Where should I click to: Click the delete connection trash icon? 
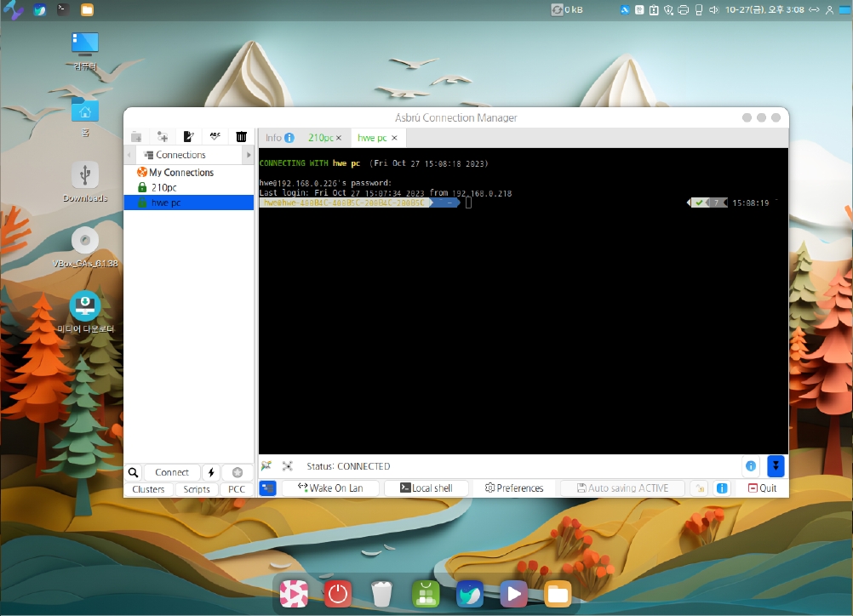(242, 136)
